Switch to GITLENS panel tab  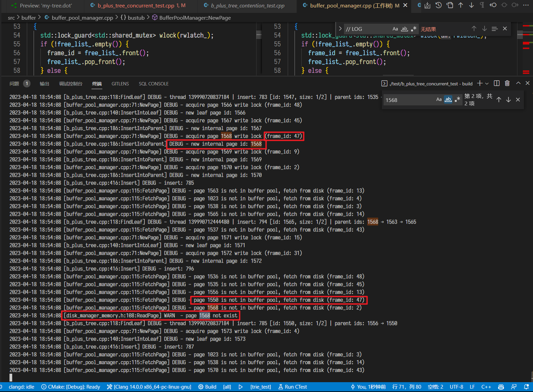coord(120,84)
